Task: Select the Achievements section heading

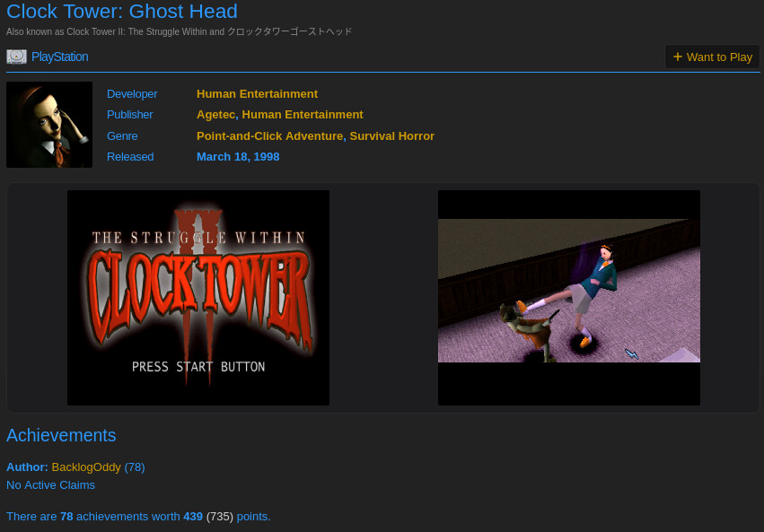Action: [x=61, y=435]
